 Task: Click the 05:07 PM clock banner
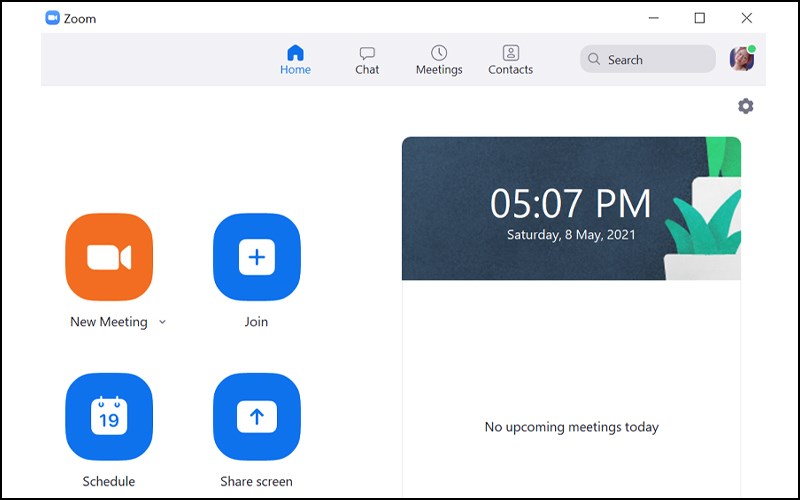570,208
